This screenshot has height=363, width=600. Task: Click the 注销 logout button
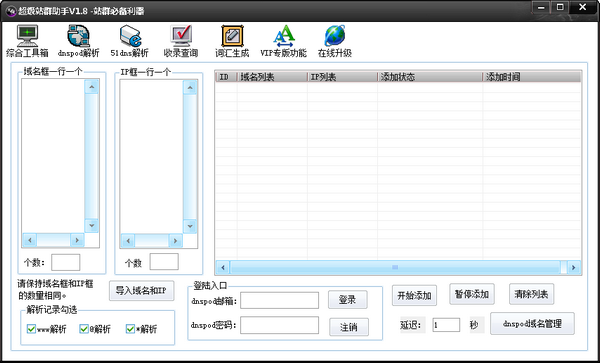pyautogui.click(x=349, y=327)
